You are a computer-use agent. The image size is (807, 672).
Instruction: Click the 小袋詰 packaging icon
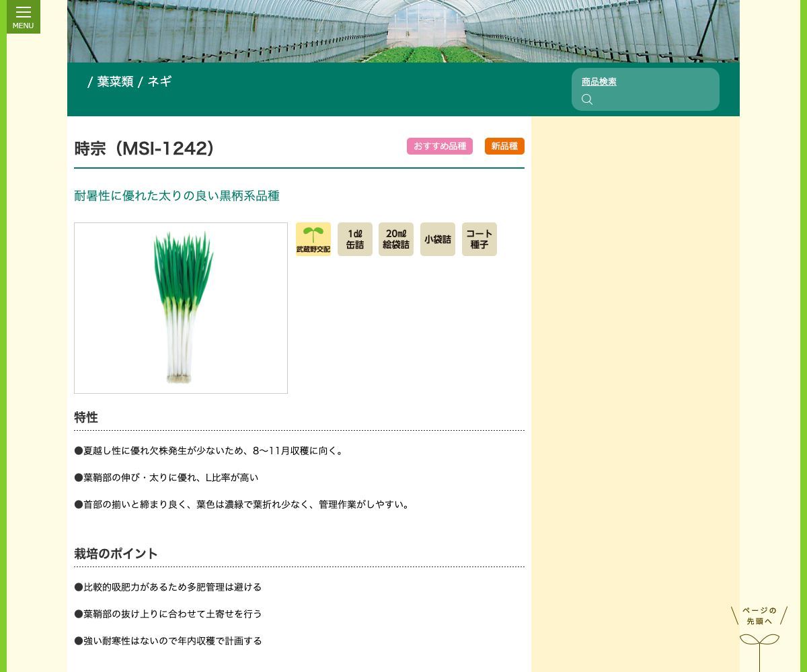click(x=438, y=239)
